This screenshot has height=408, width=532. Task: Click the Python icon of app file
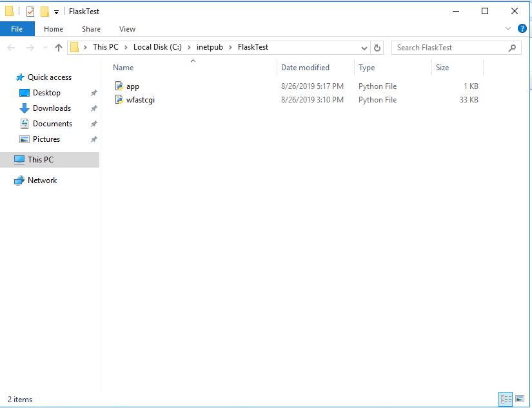tap(119, 86)
